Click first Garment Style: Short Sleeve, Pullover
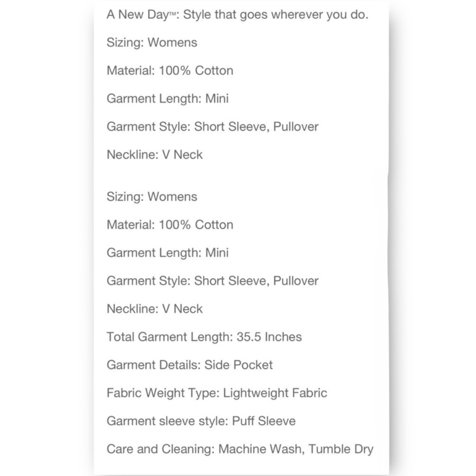Viewport: 476px width, 476px height. point(212,127)
